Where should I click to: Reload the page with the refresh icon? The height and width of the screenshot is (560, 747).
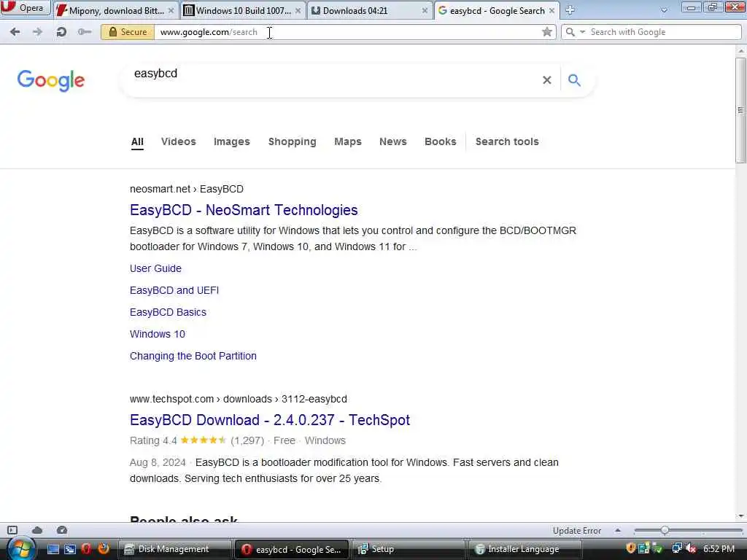[61, 32]
